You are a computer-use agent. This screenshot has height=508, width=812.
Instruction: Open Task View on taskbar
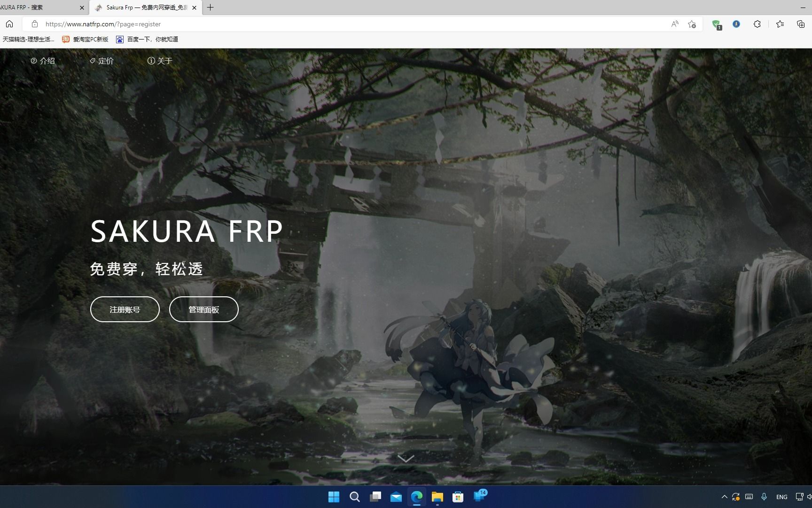click(x=375, y=497)
